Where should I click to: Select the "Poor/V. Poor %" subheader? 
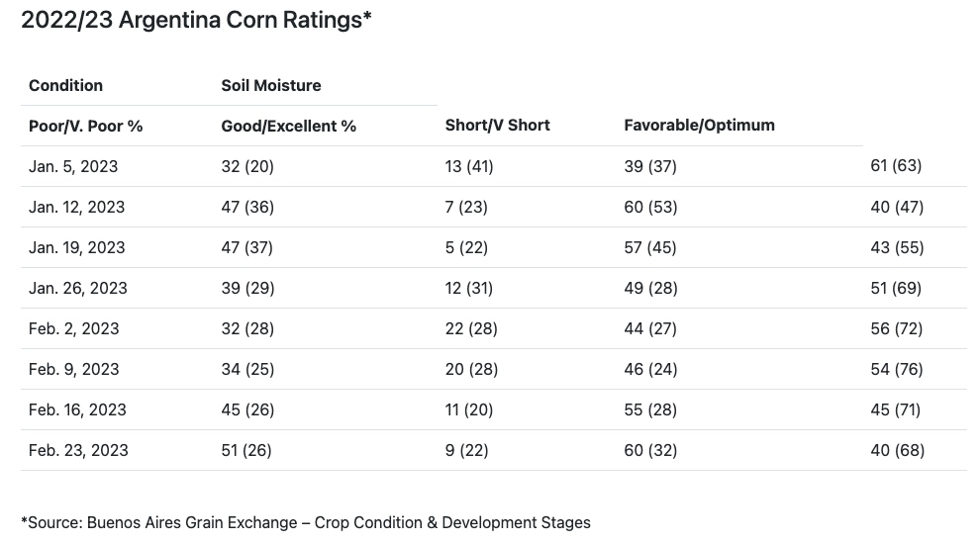tap(86, 126)
